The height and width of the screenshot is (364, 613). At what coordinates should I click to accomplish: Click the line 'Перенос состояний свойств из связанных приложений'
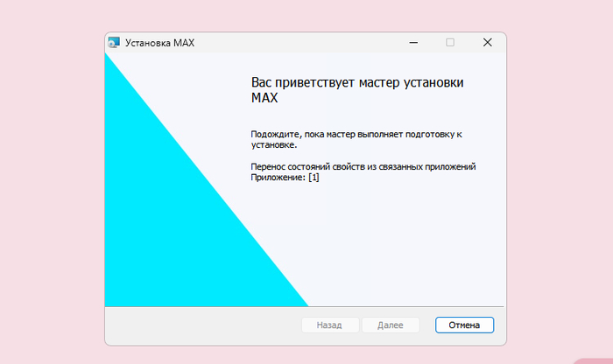363,167
